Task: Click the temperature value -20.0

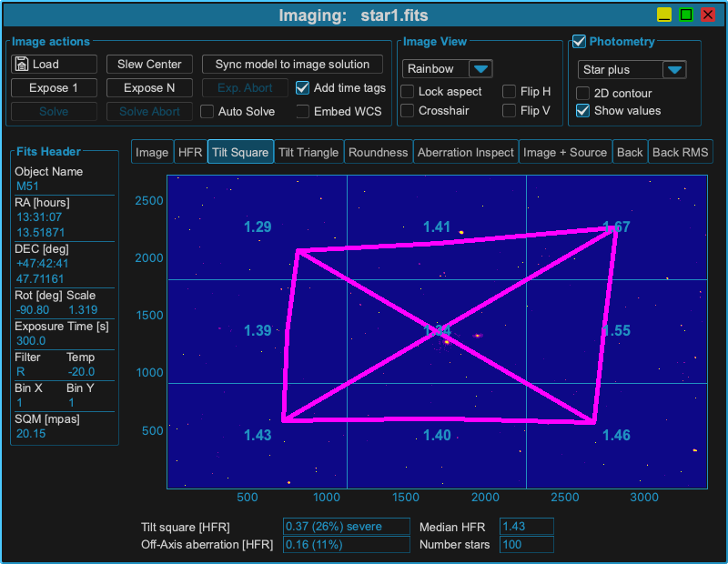Action: tap(81, 372)
